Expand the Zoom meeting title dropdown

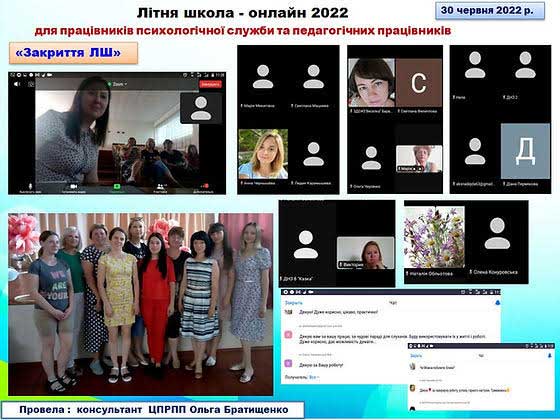(118, 85)
